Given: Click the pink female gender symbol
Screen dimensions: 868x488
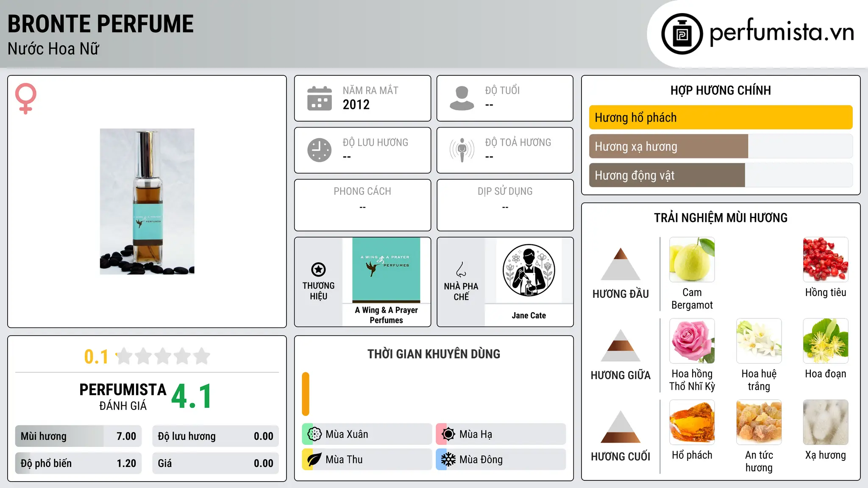Looking at the screenshot, I should pos(25,98).
